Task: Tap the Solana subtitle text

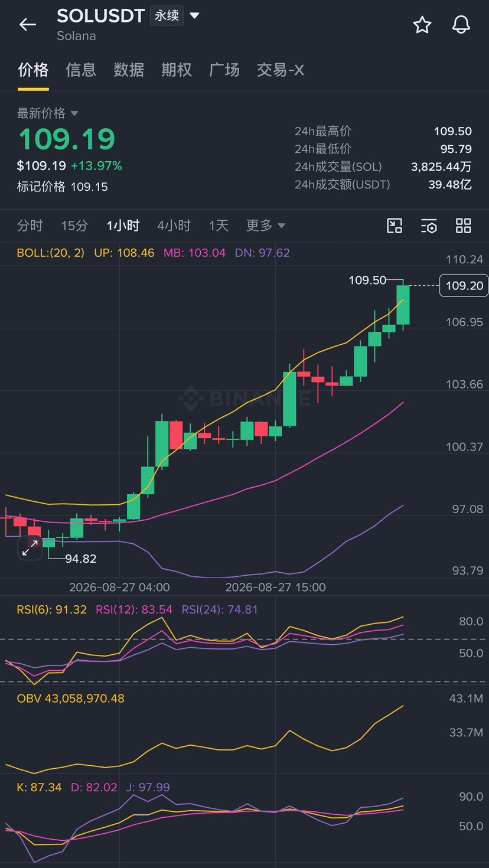Action: pyautogui.click(x=76, y=36)
